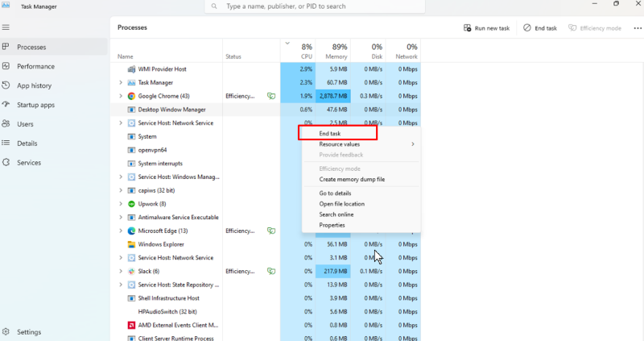This screenshot has height=341, width=644.
Task: Click Chrome's efficiency mode leaf icon
Action: pos(272,96)
